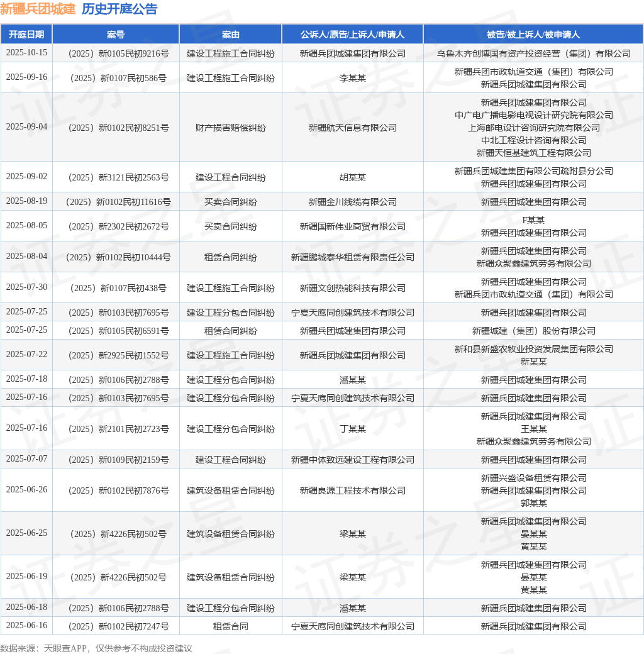Click defendant F某某

[x=533, y=220]
